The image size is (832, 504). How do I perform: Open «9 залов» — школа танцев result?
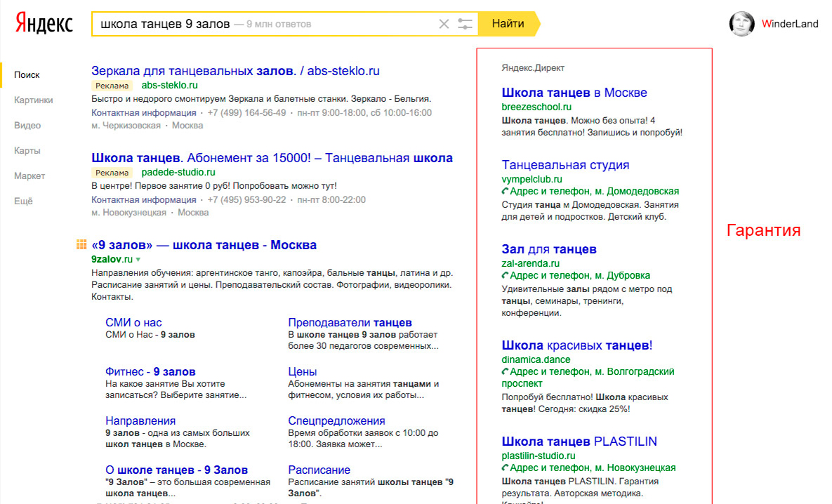204,245
